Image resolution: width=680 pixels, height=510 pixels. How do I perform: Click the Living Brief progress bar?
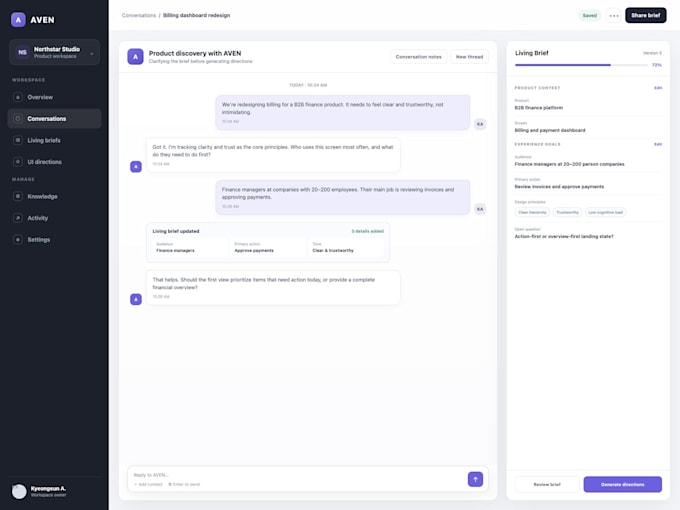581,65
